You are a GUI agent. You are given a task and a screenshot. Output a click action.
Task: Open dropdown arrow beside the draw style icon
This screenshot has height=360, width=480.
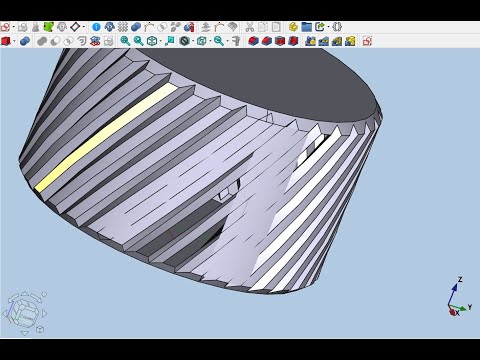(193, 41)
